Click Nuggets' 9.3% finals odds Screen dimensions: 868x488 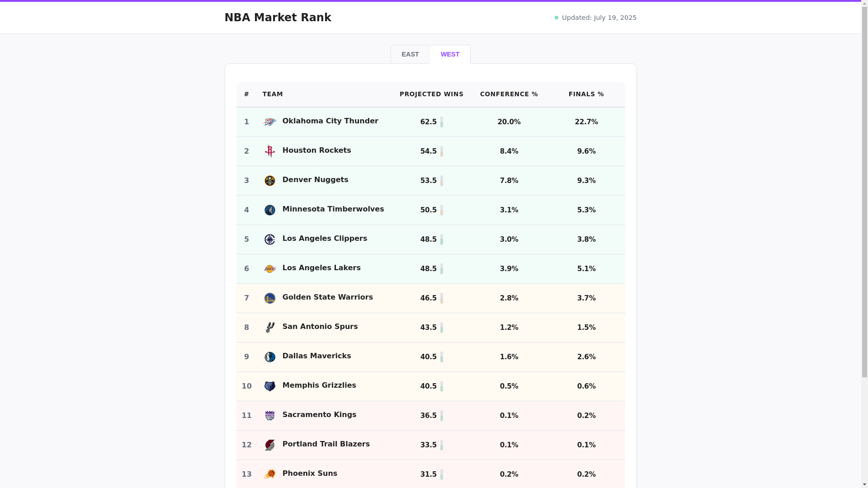point(586,181)
